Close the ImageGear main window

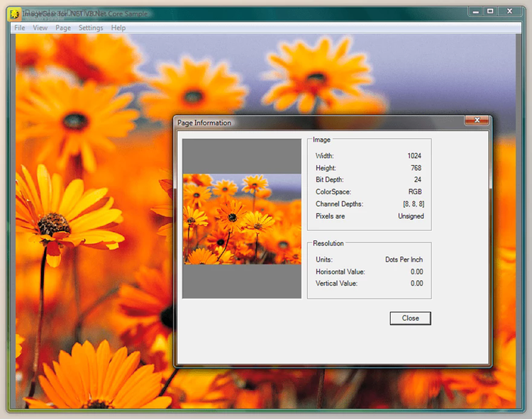pos(509,11)
